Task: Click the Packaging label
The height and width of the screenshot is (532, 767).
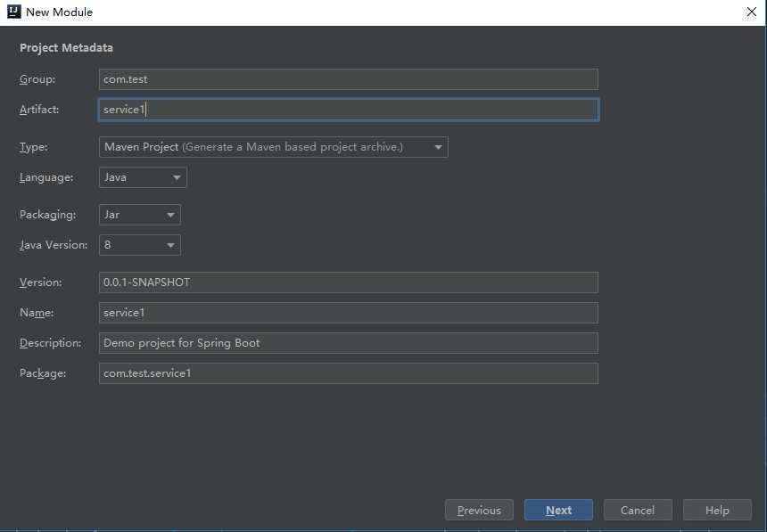Action: [x=48, y=215]
